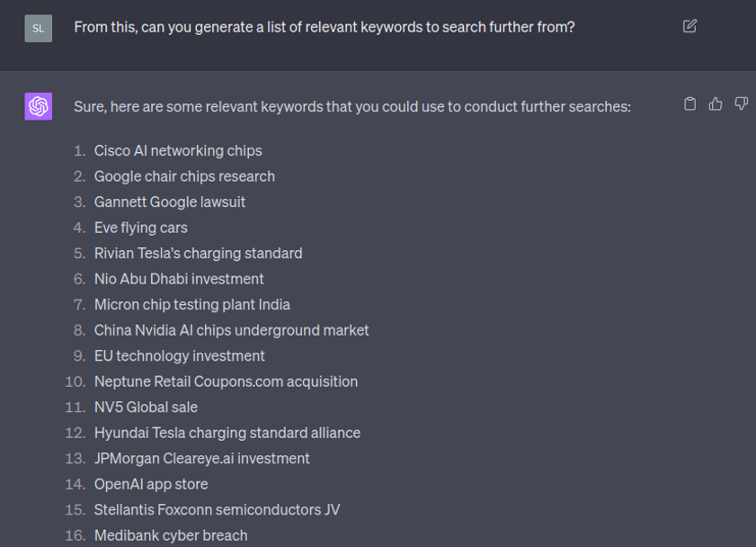Select "Rivian Tesla's charging standard" entry
Image resolution: width=756 pixels, height=547 pixels.
(x=198, y=253)
